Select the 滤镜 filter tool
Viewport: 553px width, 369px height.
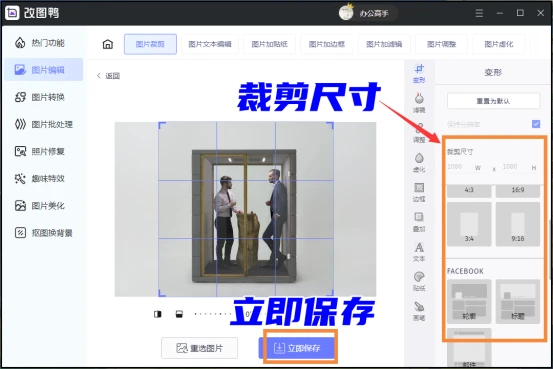(x=419, y=103)
